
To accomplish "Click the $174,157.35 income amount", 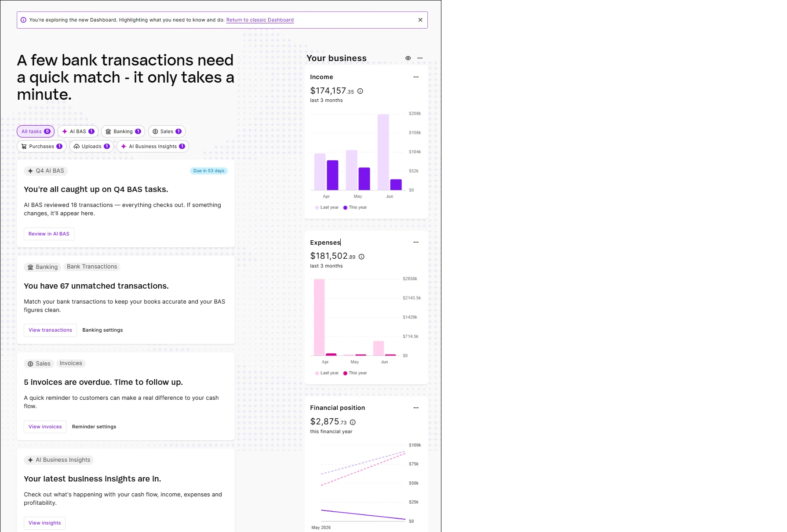I will click(x=332, y=91).
